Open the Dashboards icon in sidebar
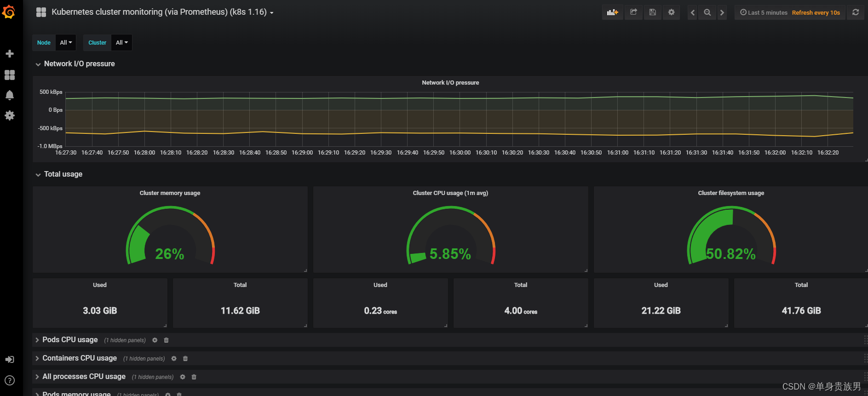 point(10,75)
